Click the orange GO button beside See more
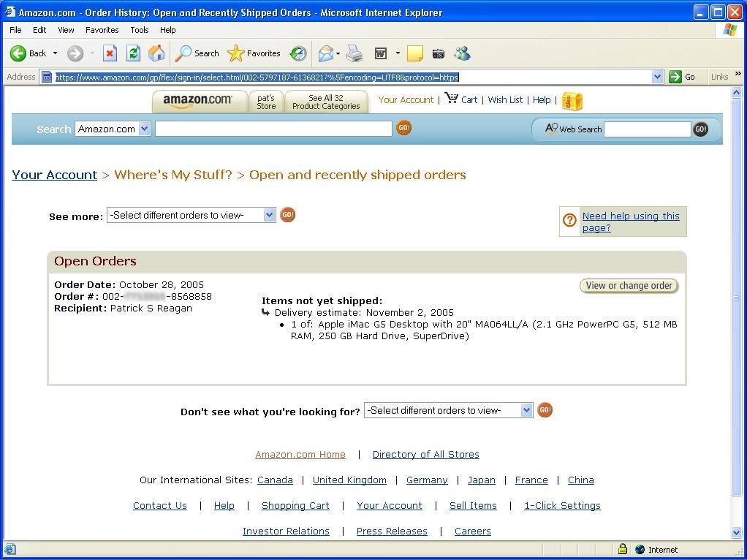747x560 pixels. pos(287,214)
